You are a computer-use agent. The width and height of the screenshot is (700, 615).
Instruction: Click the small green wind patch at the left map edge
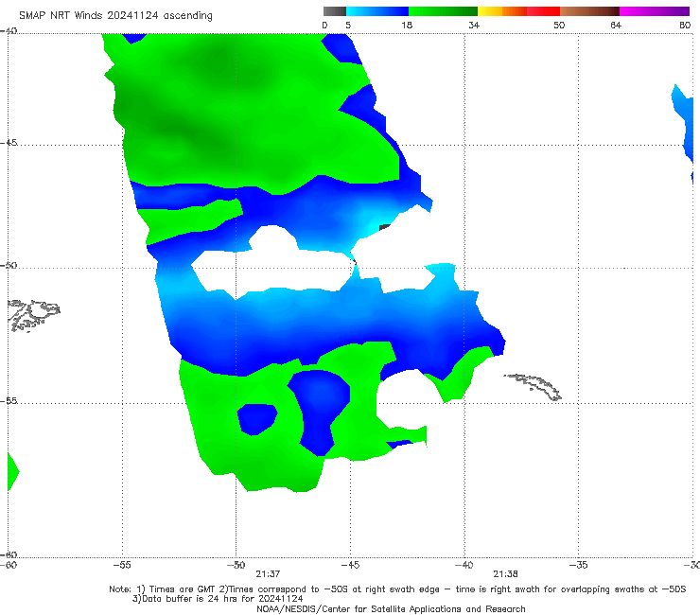coord(13,471)
